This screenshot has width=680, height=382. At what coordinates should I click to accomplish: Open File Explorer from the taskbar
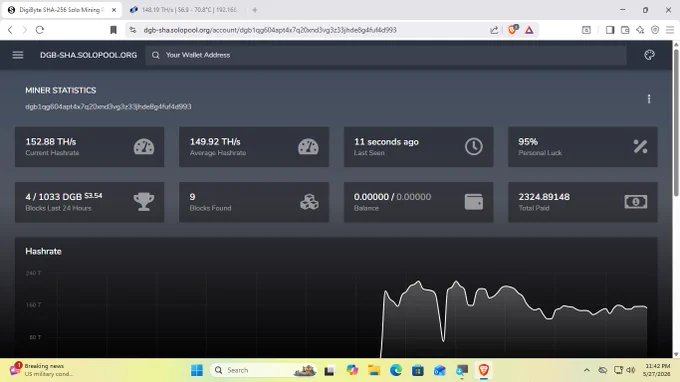coord(374,370)
